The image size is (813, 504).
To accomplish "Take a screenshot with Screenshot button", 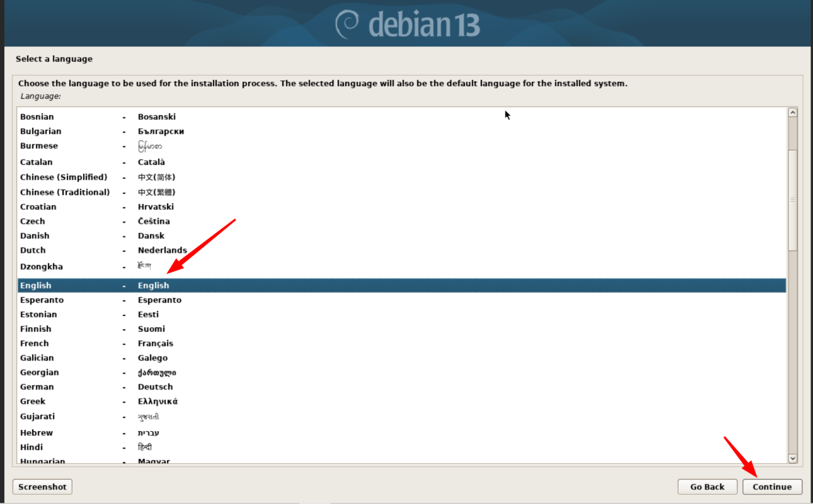I will (42, 487).
